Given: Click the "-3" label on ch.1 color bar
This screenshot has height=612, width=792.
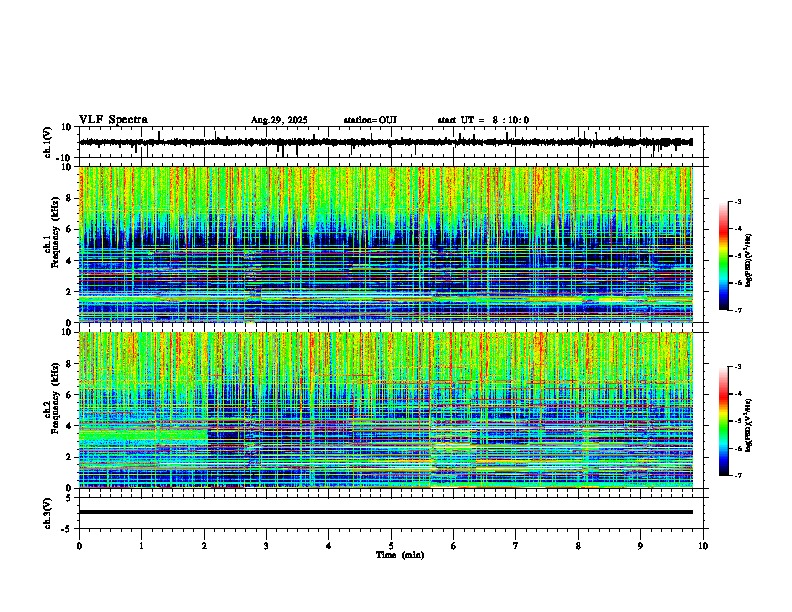Looking at the screenshot, I should point(738,201).
